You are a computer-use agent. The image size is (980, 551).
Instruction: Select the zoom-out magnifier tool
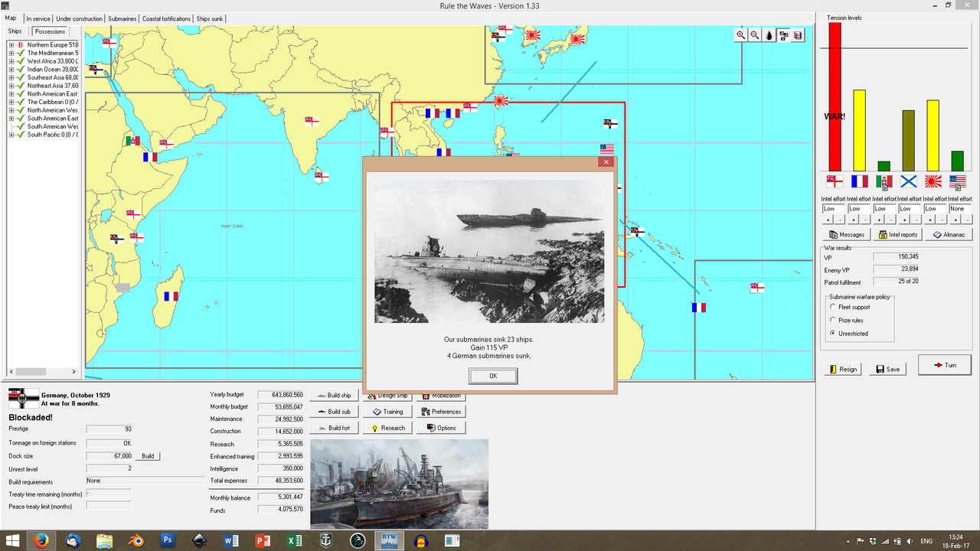point(753,34)
